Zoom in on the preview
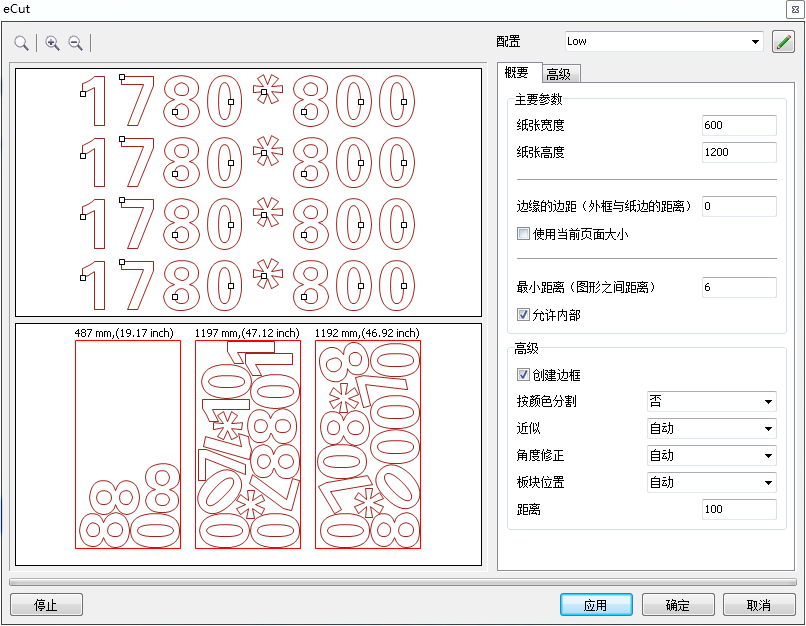 pos(52,43)
